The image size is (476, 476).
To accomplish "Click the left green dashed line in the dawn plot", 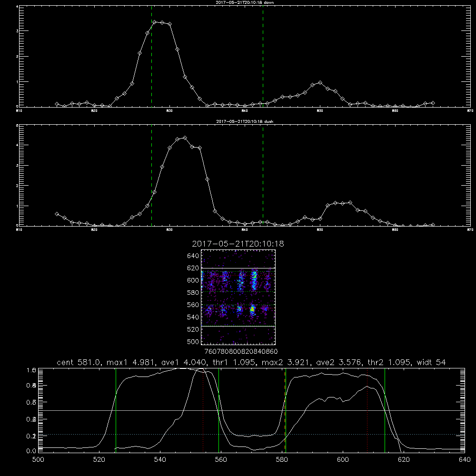I will (151, 56).
